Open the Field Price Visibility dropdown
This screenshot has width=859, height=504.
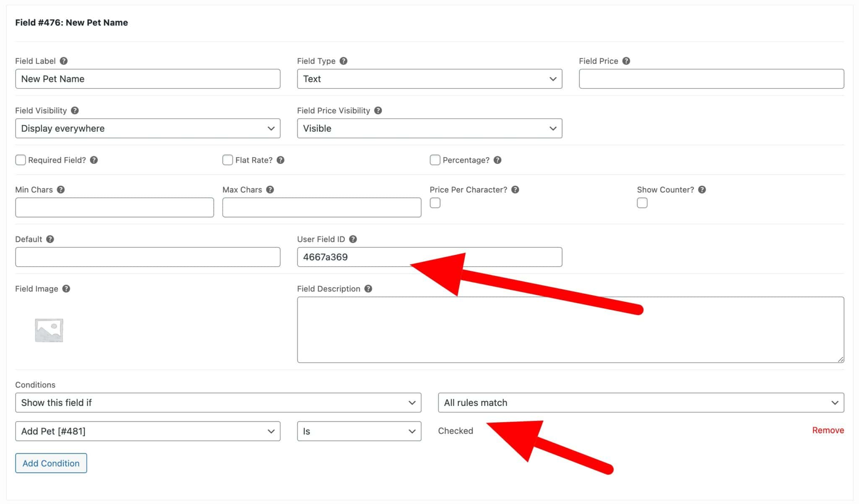[x=429, y=128]
